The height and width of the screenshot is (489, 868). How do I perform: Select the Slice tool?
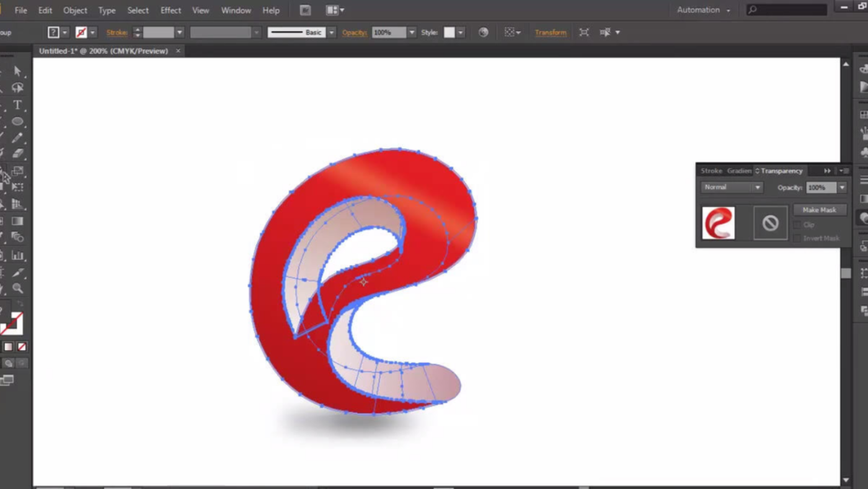(x=17, y=272)
